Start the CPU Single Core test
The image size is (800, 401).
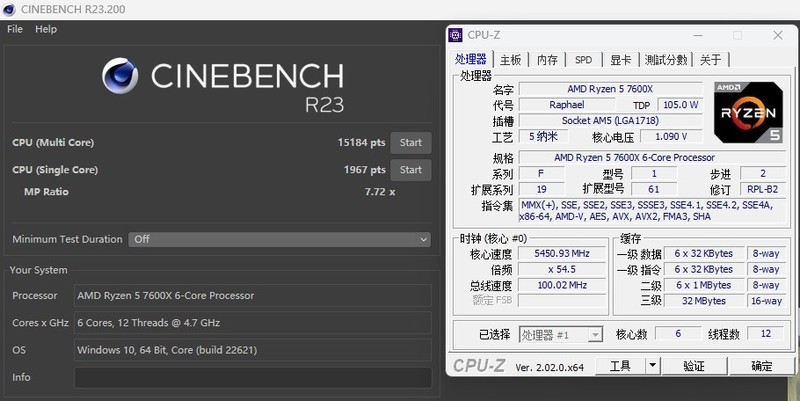pos(410,170)
